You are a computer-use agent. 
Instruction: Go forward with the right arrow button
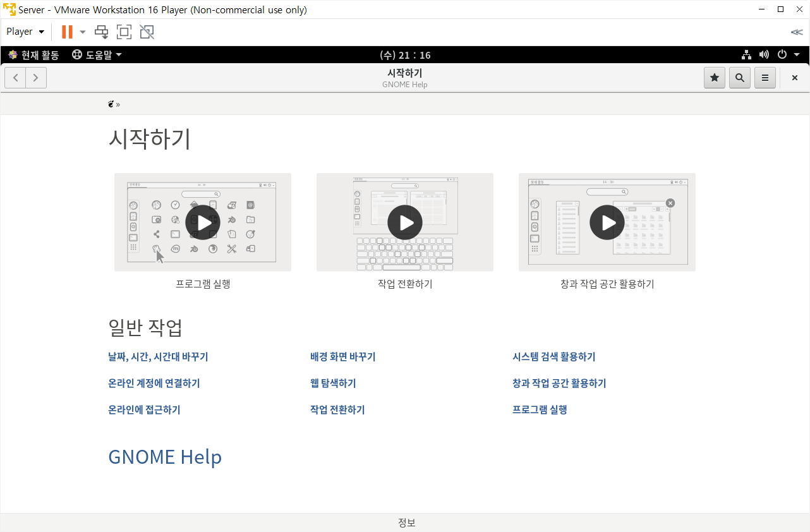(36, 78)
